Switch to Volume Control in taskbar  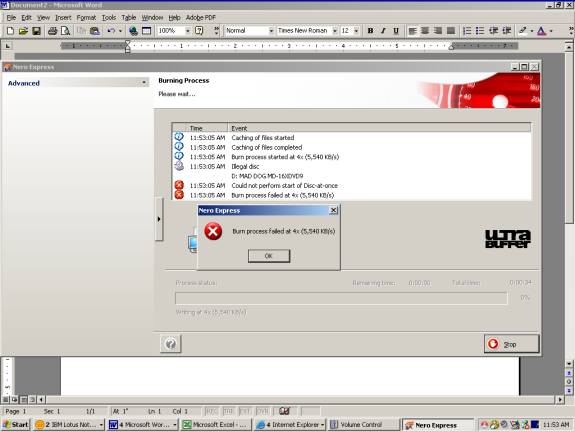[364, 425]
